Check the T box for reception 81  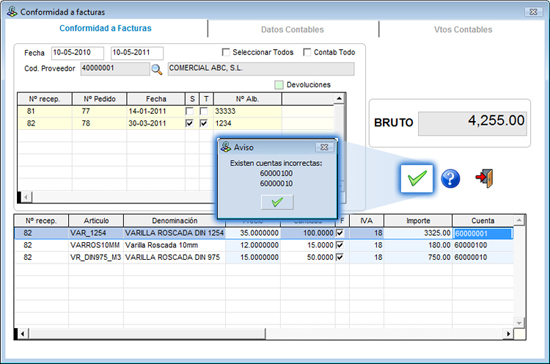[x=203, y=111]
